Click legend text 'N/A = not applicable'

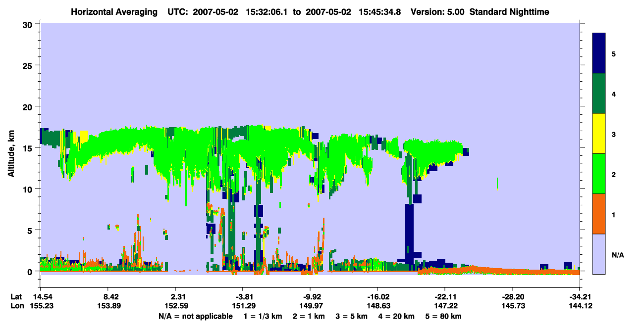pos(195,316)
